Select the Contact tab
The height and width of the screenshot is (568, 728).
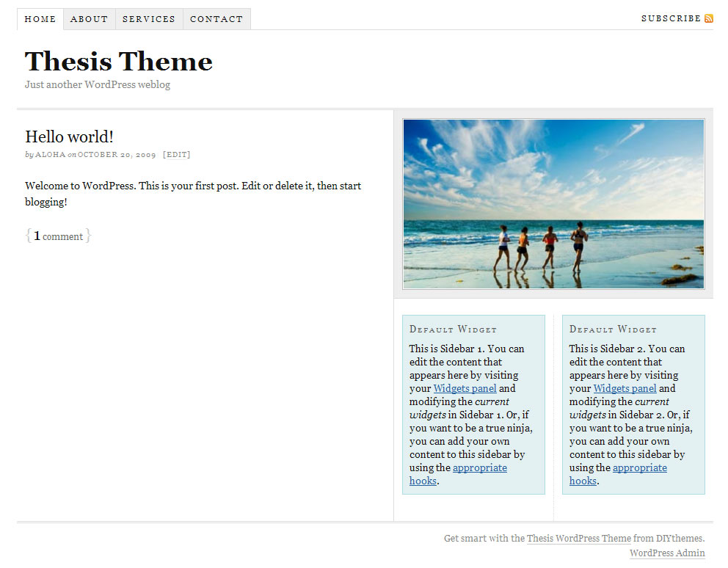click(216, 19)
